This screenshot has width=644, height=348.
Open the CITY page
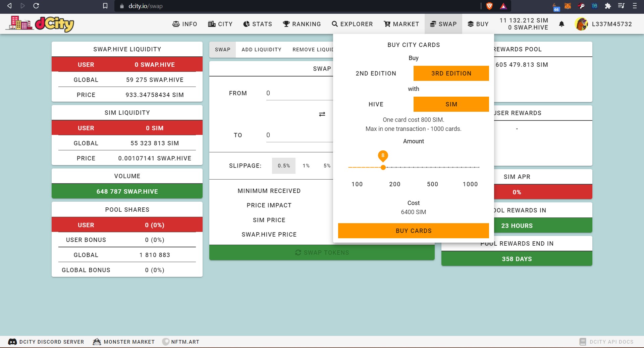220,24
